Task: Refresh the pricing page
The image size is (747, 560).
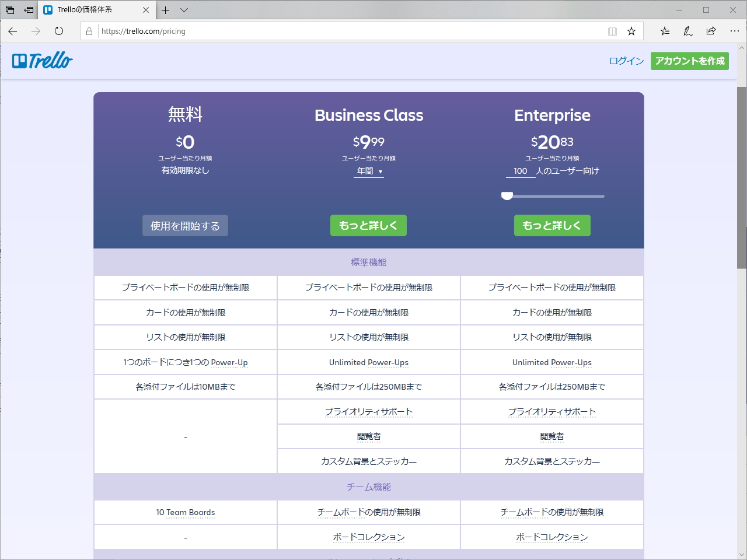Action: pos(58,31)
